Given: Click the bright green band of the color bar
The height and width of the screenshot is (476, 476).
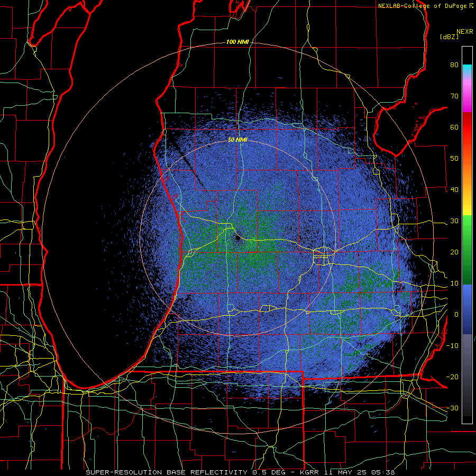Looking at the screenshot, I should [x=467, y=225].
